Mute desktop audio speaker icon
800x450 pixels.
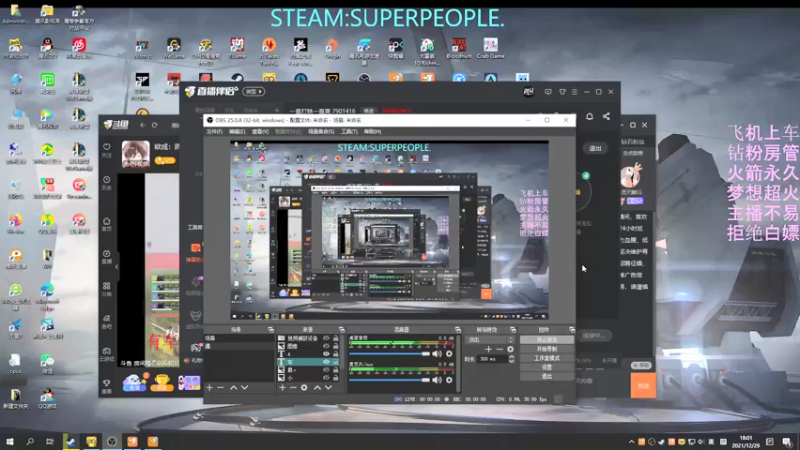coord(437,354)
